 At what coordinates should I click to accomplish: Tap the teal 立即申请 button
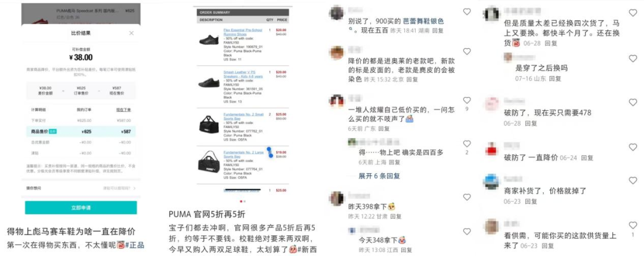coord(81,208)
